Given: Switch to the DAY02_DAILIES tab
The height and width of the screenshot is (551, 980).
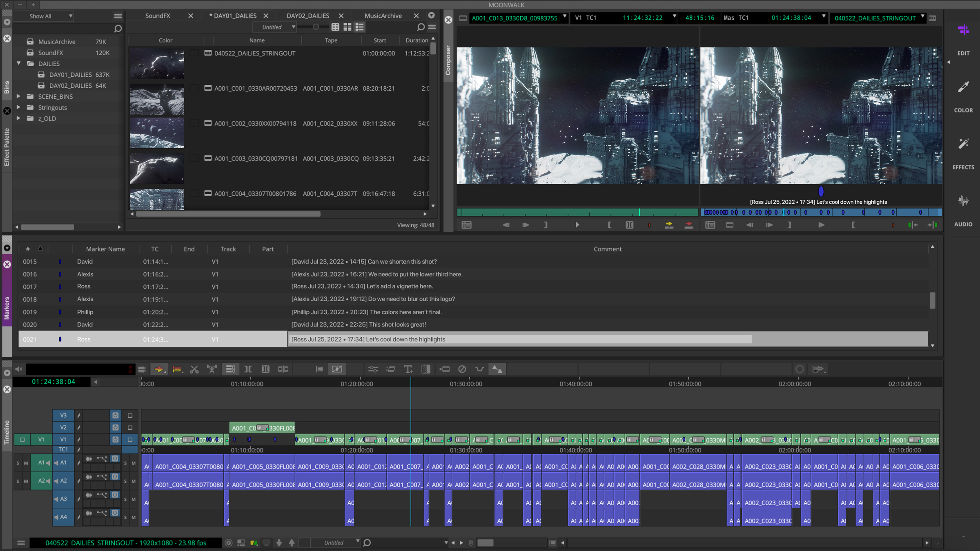Looking at the screenshot, I should (307, 16).
